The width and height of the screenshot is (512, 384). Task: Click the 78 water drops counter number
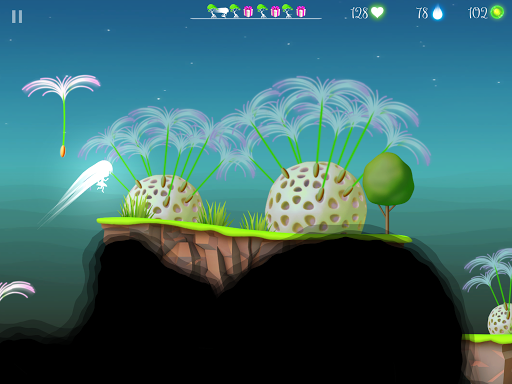pos(422,13)
